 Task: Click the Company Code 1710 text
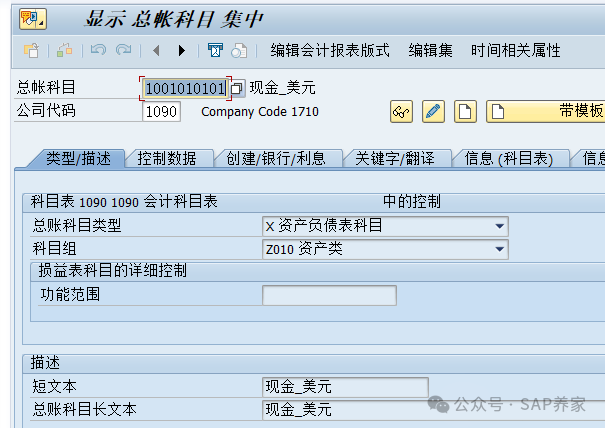(260, 112)
